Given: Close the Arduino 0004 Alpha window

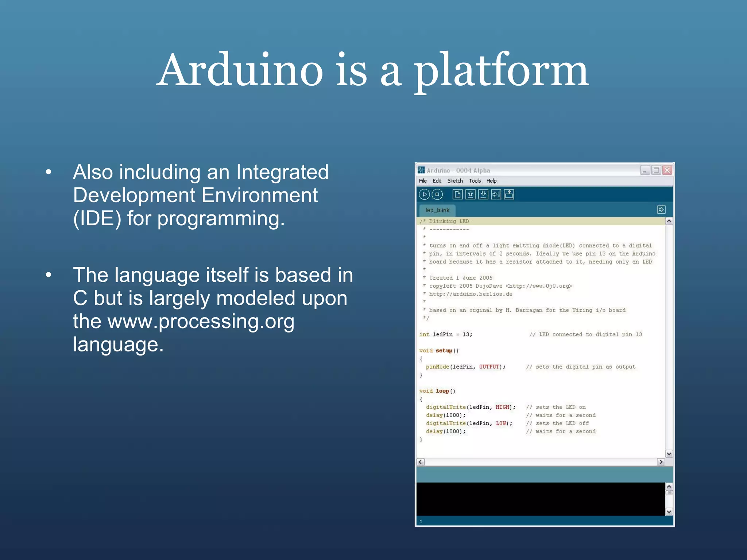Looking at the screenshot, I should click(667, 170).
